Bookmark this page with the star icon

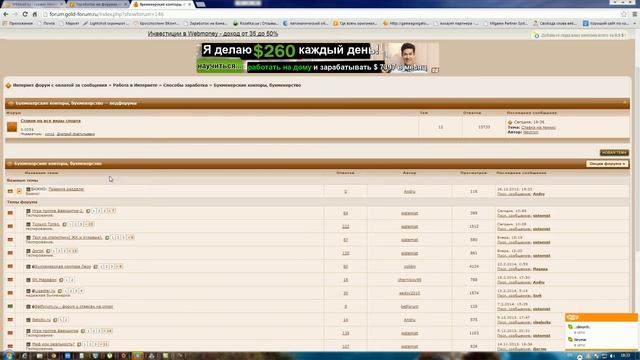coord(624,14)
